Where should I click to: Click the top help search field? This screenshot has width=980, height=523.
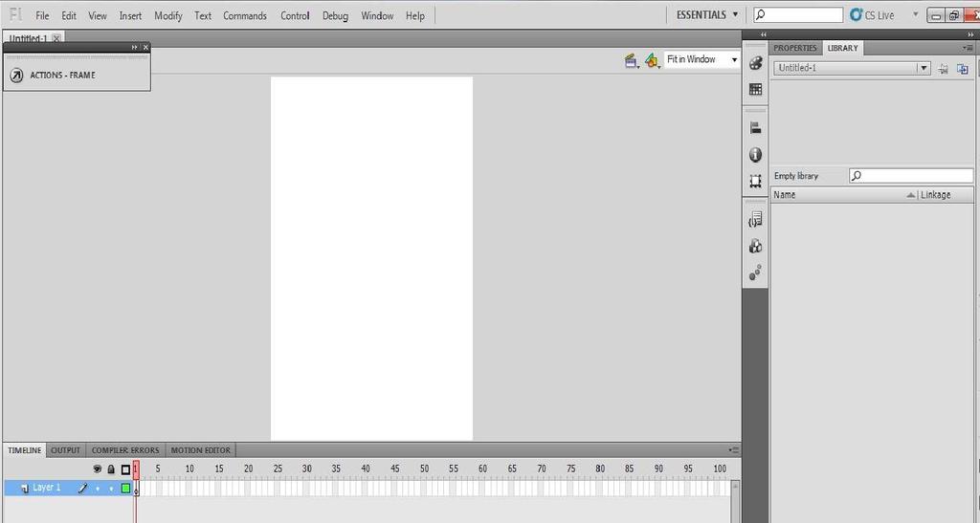tap(798, 14)
